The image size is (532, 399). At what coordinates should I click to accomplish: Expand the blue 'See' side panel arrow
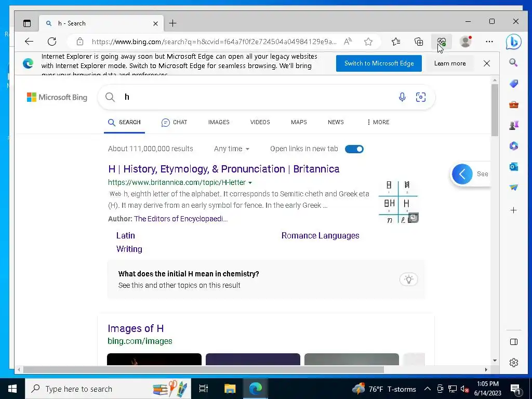(x=462, y=174)
